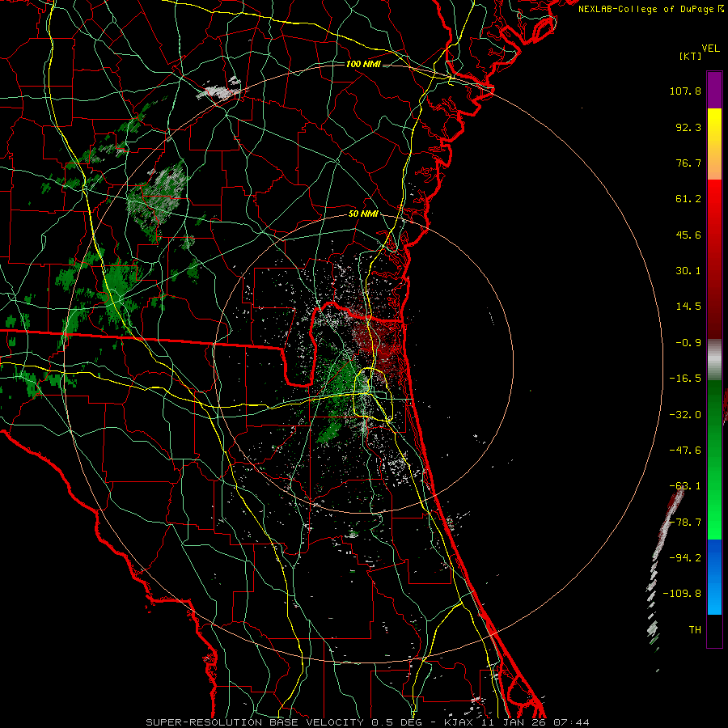
Task: Click the 14.5 velocity scale value
Action: (x=688, y=307)
